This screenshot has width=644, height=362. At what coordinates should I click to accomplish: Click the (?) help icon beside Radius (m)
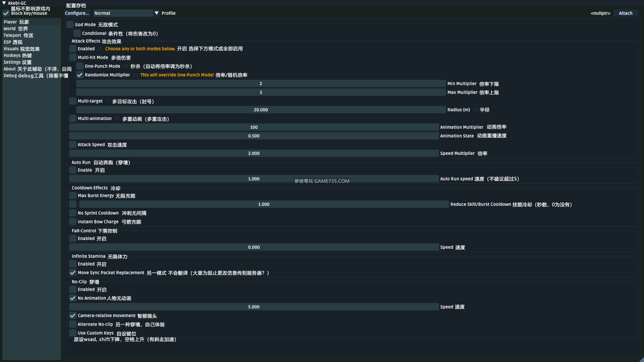click(x=475, y=110)
